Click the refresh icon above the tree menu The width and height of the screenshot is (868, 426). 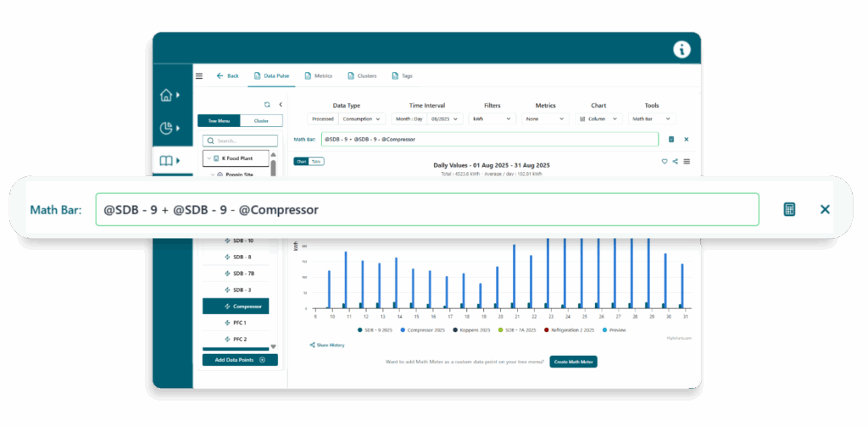pos(267,104)
